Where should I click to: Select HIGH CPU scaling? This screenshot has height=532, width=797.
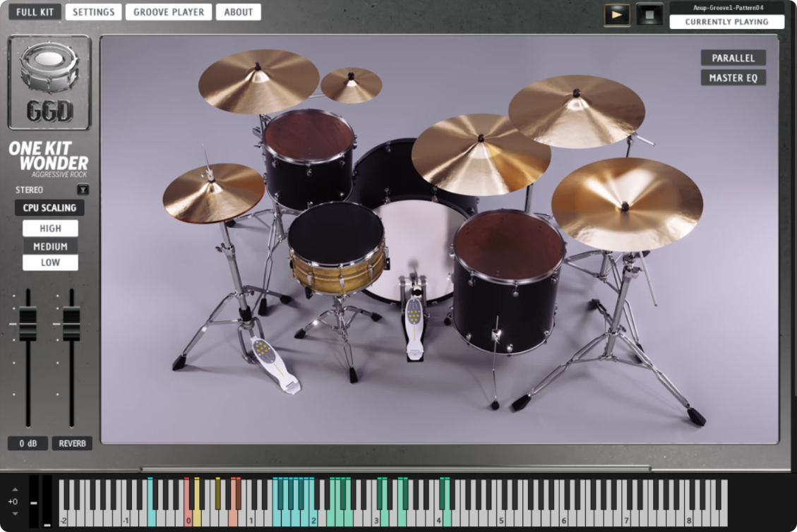(x=50, y=228)
